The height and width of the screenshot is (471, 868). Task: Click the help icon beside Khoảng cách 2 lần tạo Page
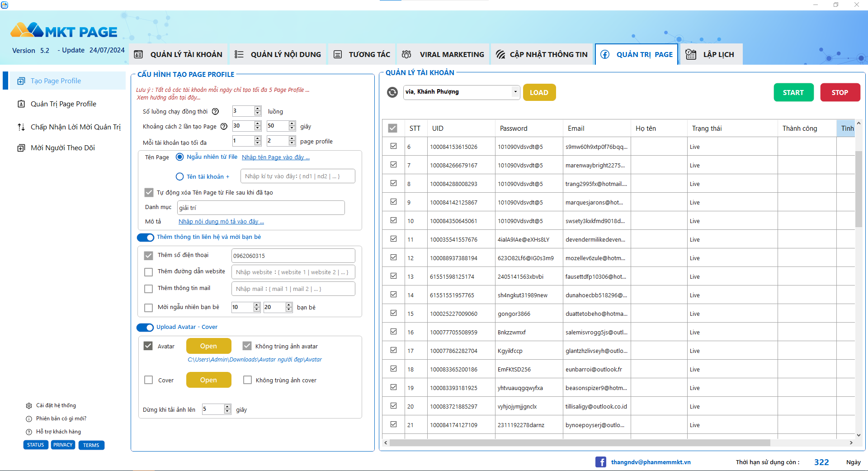[224, 127]
